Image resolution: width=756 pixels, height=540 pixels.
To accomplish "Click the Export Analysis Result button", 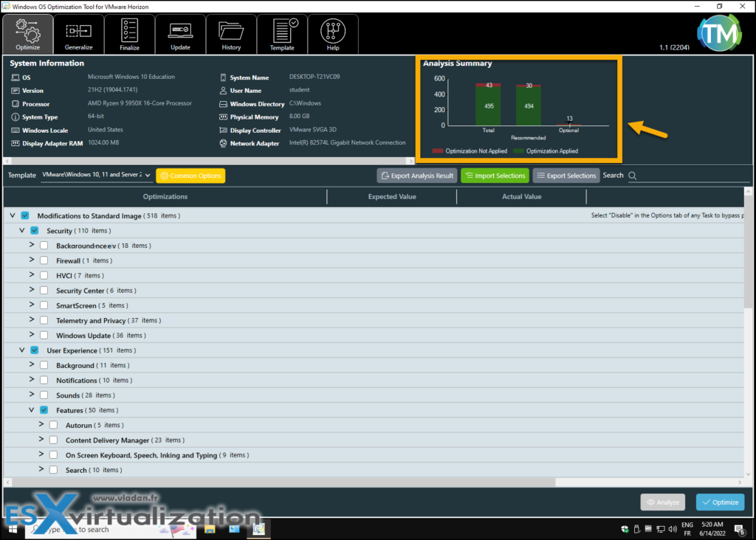I will pyautogui.click(x=418, y=176).
